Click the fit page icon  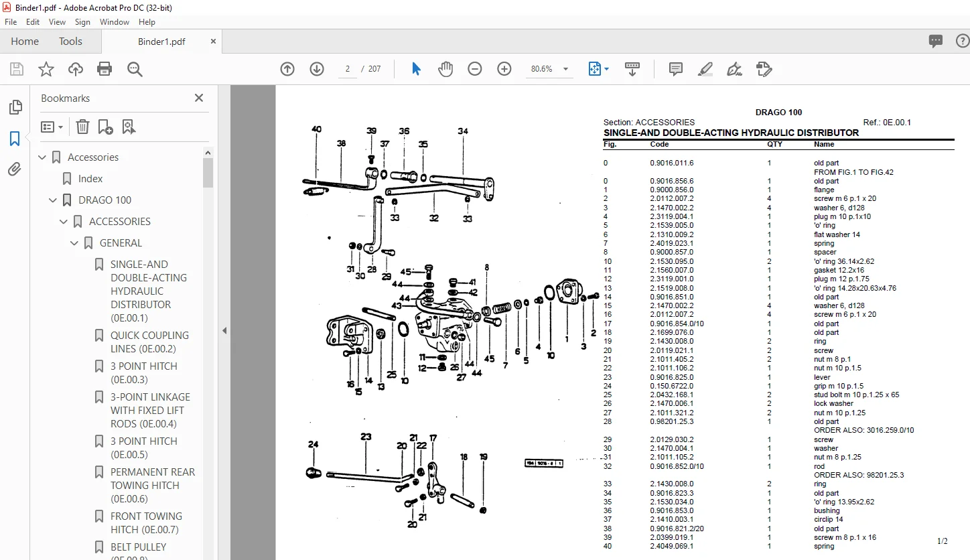pos(594,69)
